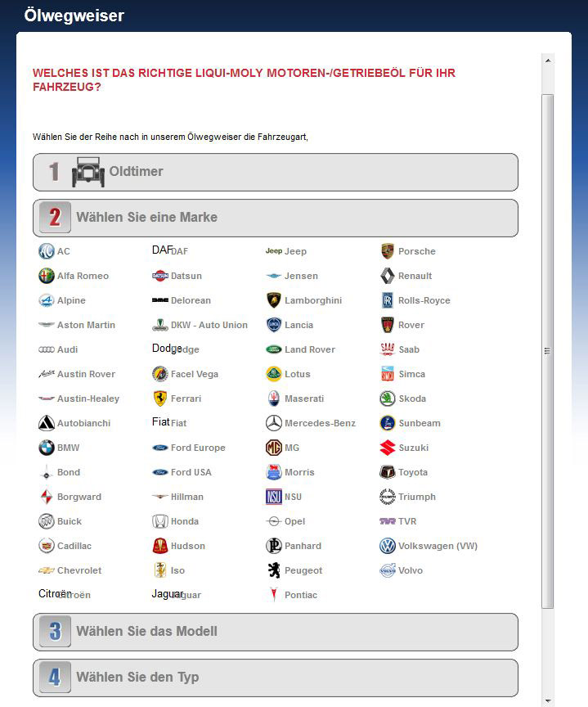The height and width of the screenshot is (707, 588).
Task: Select Toyota from the list
Action: point(413,472)
